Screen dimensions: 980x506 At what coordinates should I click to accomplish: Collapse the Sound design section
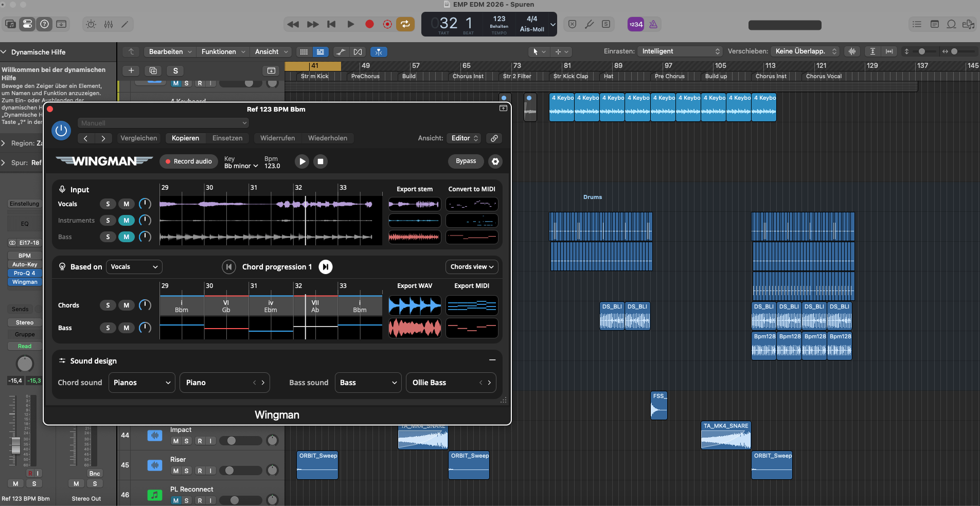pos(492,360)
